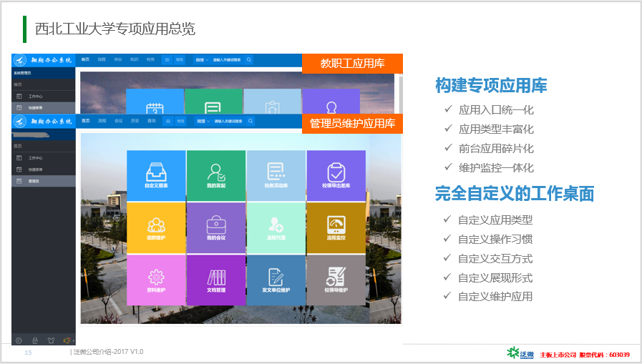Open the 自定义报表 tile in the admin window
The height and width of the screenshot is (364, 642).
point(156,175)
